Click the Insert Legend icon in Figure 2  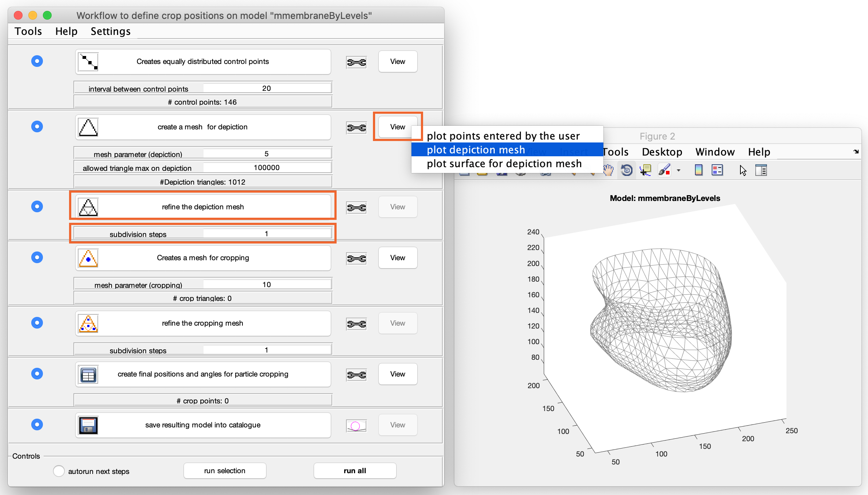coord(718,170)
